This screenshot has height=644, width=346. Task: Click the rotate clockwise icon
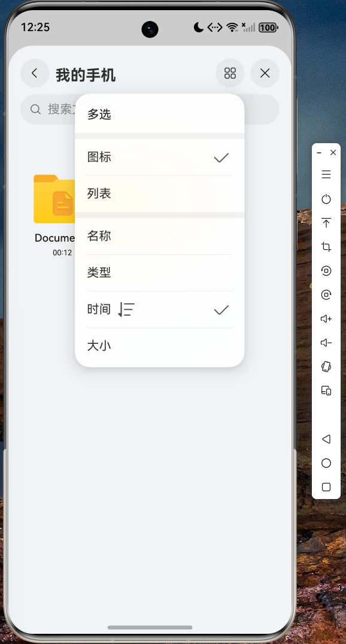pos(326,295)
